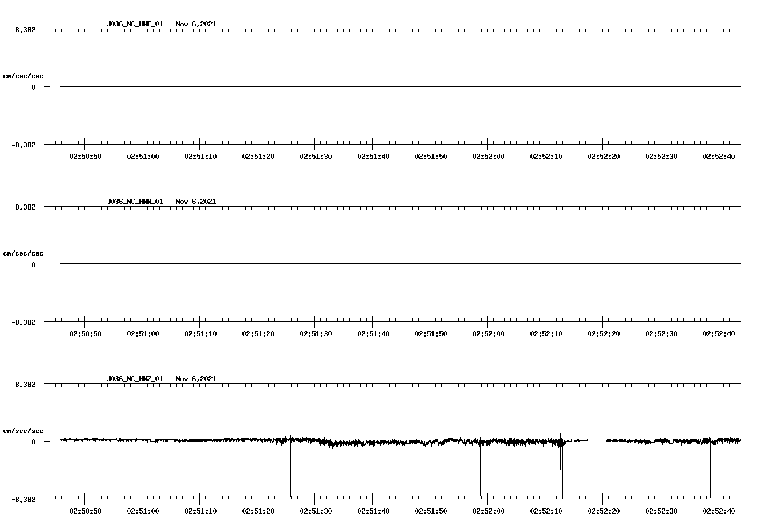The height and width of the screenshot is (532, 782).
Task: Select the 8.382 upper limit on HNZ plot
Action: pos(25,384)
